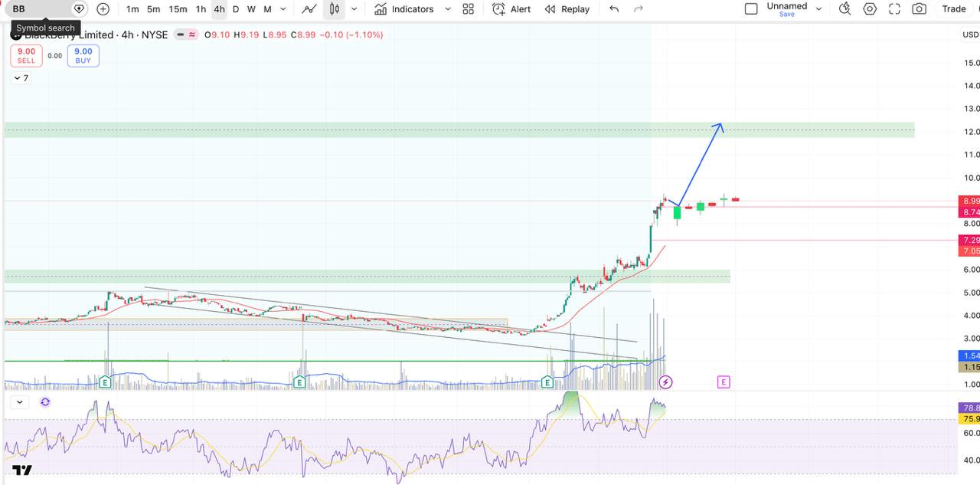Open chart settings hexagon icon
Image resolution: width=980 pixels, height=485 pixels.
tap(870, 9)
